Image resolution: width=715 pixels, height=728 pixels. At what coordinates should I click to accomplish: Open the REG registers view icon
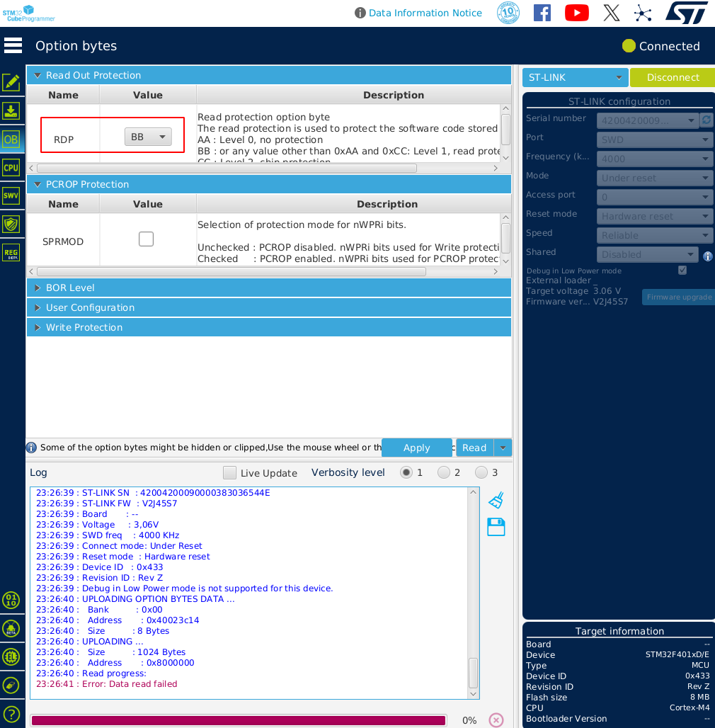[x=11, y=253]
